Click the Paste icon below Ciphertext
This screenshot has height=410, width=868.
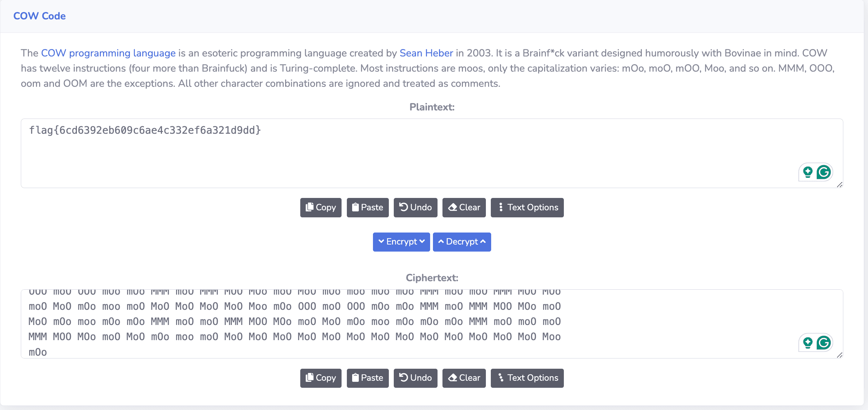[356, 378]
